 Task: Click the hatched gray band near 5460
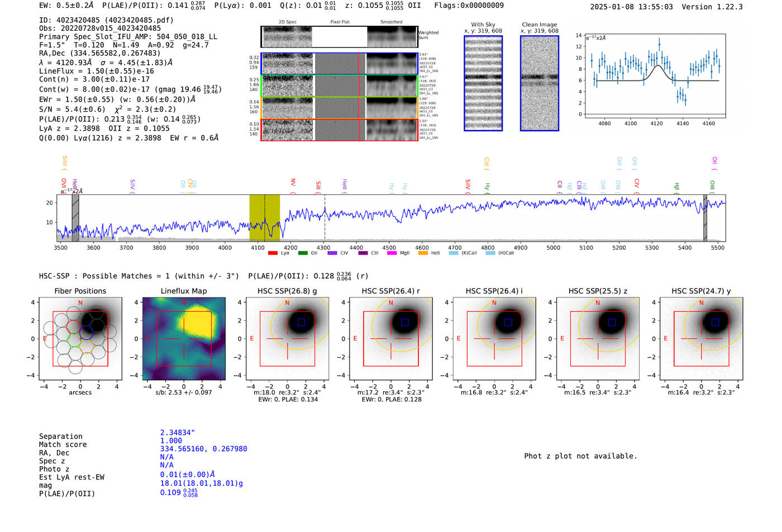point(705,218)
